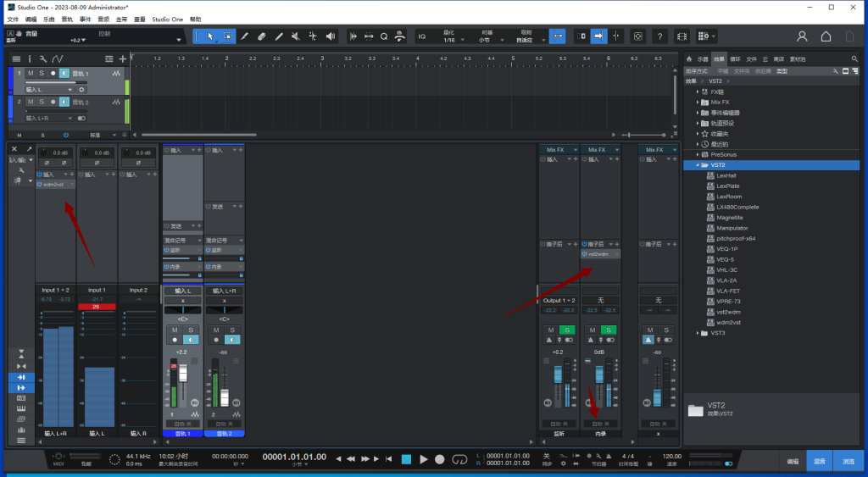Toggle the loop button in the transport
This screenshot has height=477, width=868.
pos(459,459)
